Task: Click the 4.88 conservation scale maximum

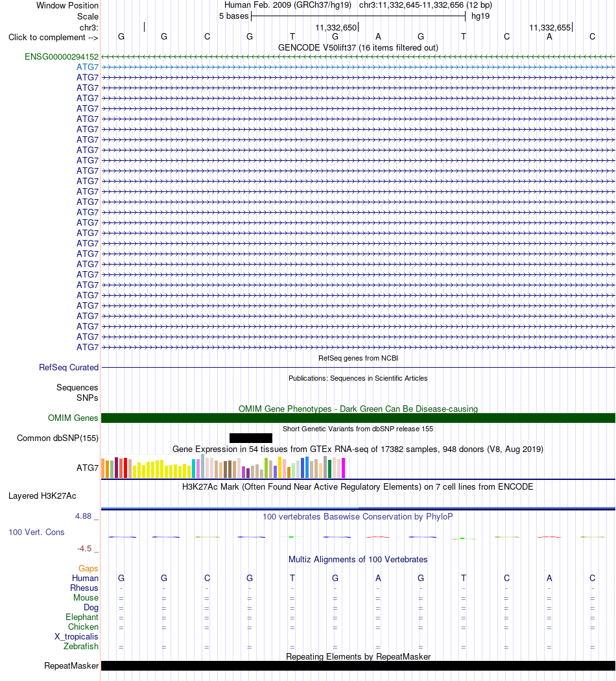Action: [x=84, y=516]
